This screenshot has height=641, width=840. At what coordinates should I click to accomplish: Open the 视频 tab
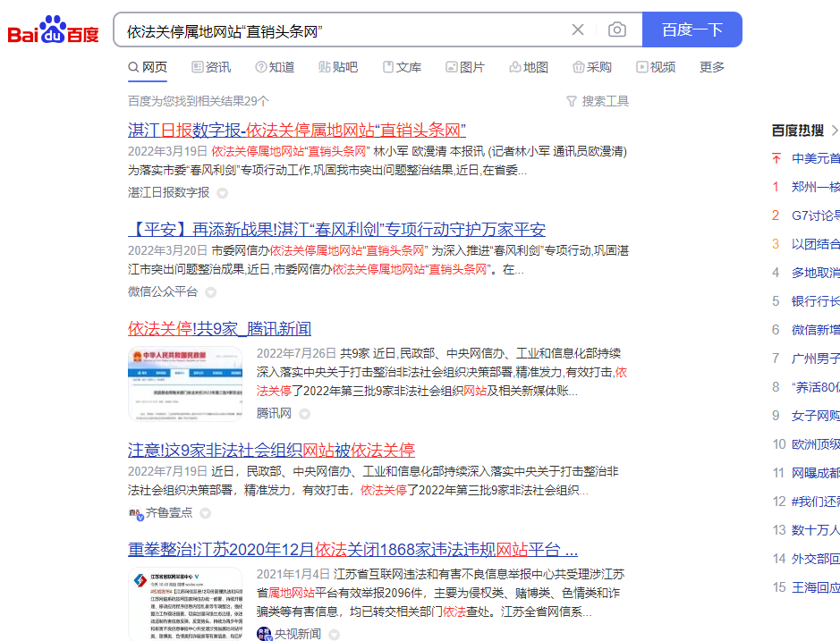pos(656,67)
